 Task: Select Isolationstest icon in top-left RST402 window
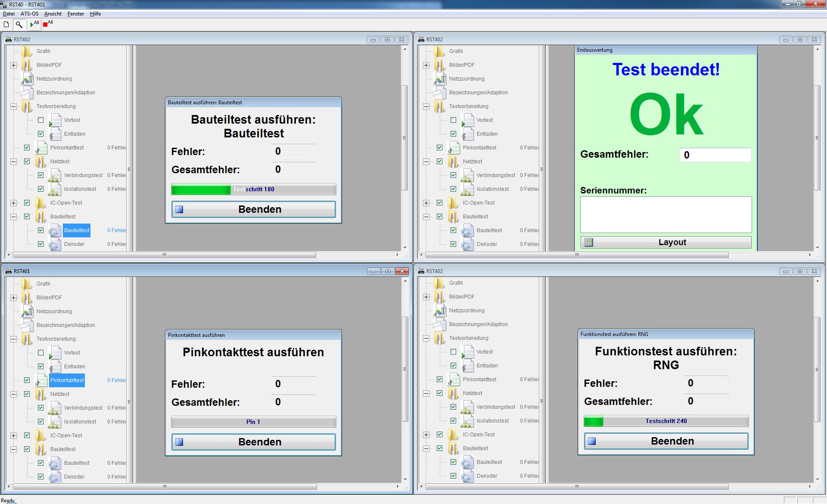tap(56, 189)
